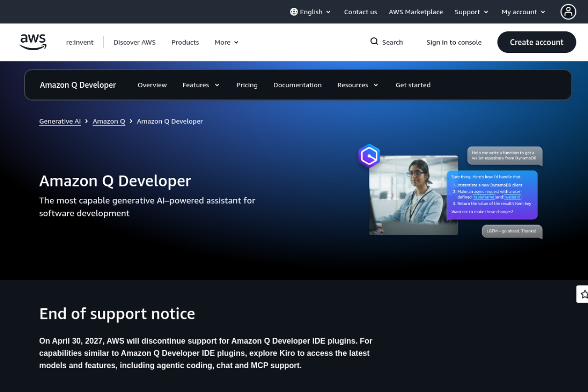Viewport: 588px width, 392px height.
Task: Click the Amazon Q hexagon logo
Action: coord(369,156)
